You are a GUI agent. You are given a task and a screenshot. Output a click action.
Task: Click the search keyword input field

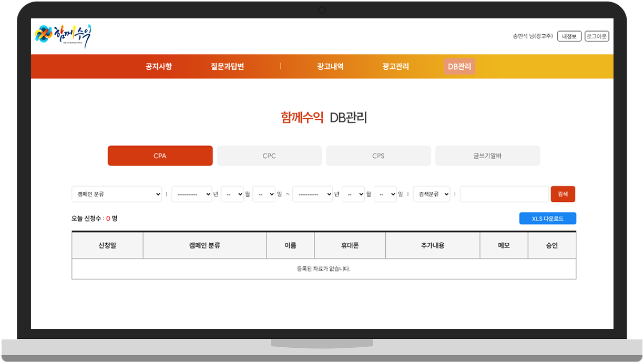coord(504,194)
